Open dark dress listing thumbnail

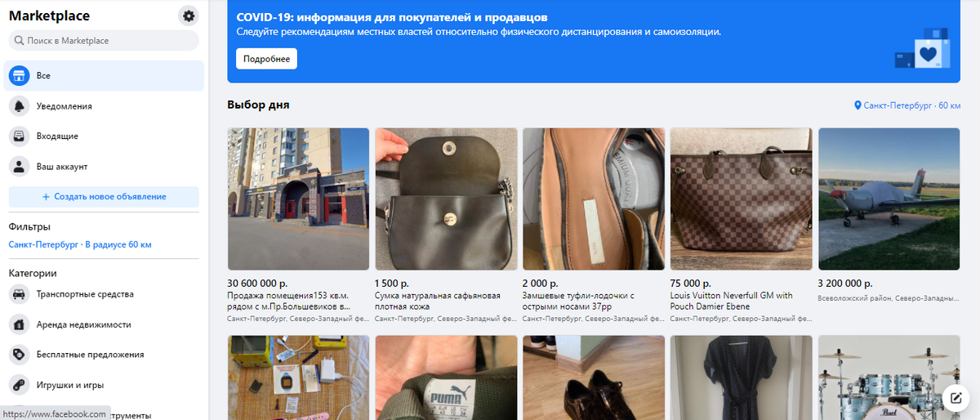tap(742, 378)
